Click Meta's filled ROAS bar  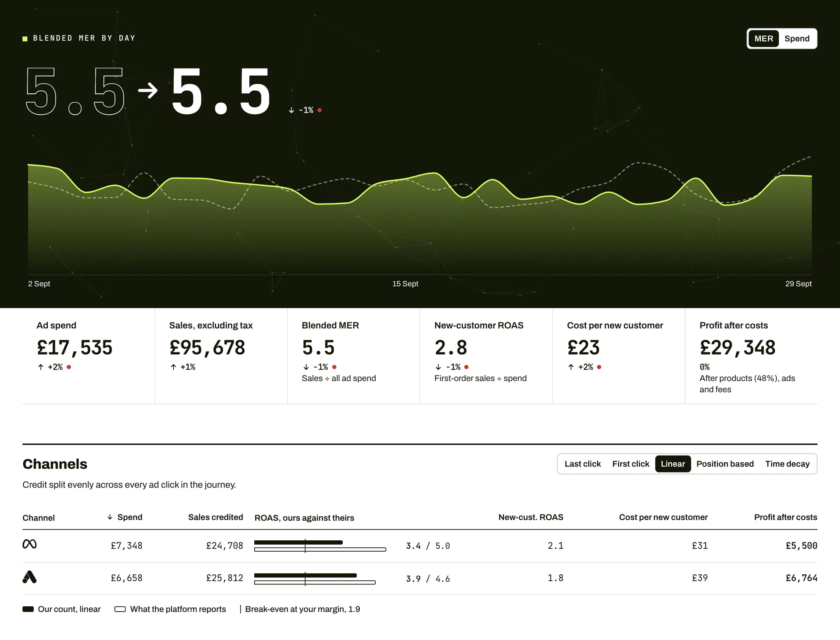(x=298, y=542)
